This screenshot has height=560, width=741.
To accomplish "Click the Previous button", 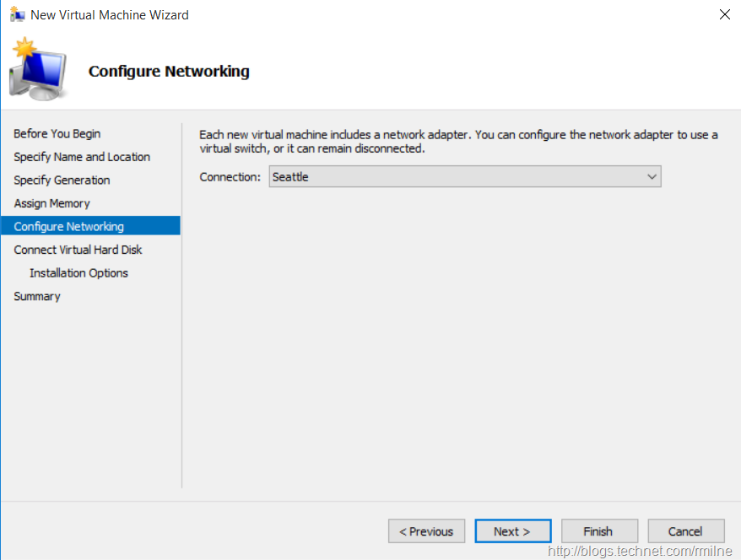I will point(426,531).
